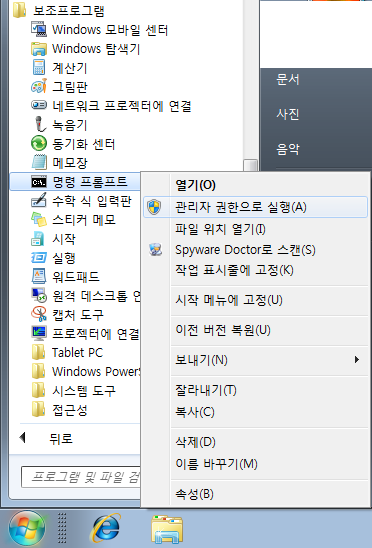Screen dimensions: 372x548
Task: Expand the Windows PowerShell folder
Action: tap(86, 371)
